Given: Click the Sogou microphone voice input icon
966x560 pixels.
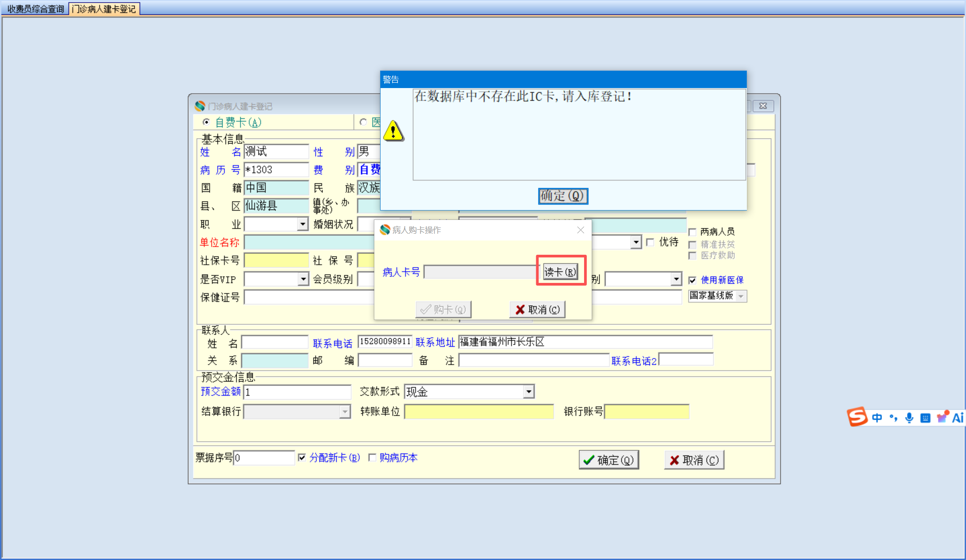Looking at the screenshot, I should 909,418.
